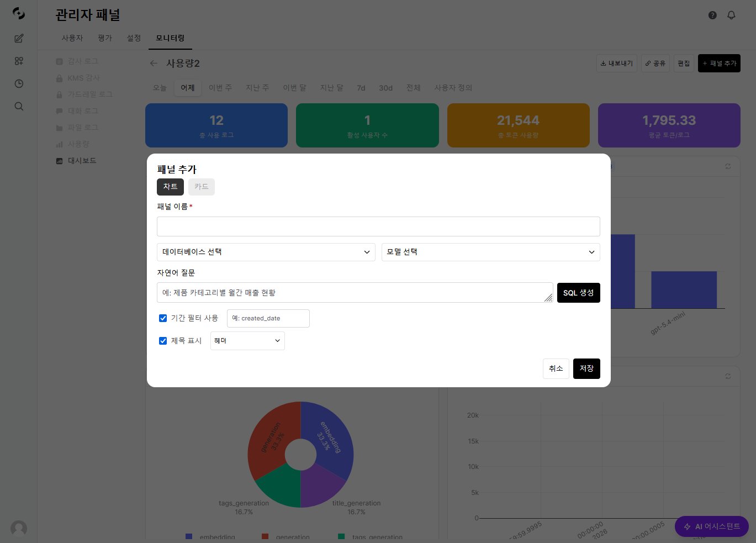Toggle the 제목 표시 checkbox

pyautogui.click(x=163, y=341)
